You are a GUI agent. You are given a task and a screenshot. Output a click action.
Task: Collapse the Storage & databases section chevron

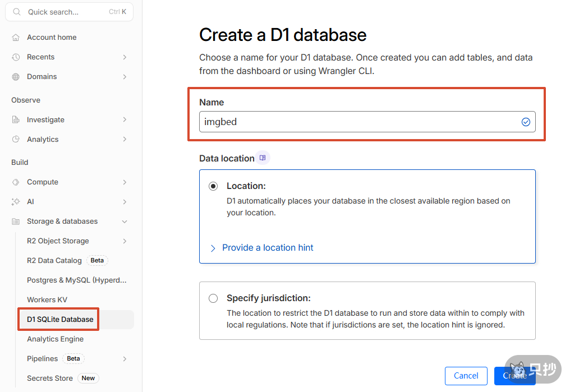(x=125, y=222)
